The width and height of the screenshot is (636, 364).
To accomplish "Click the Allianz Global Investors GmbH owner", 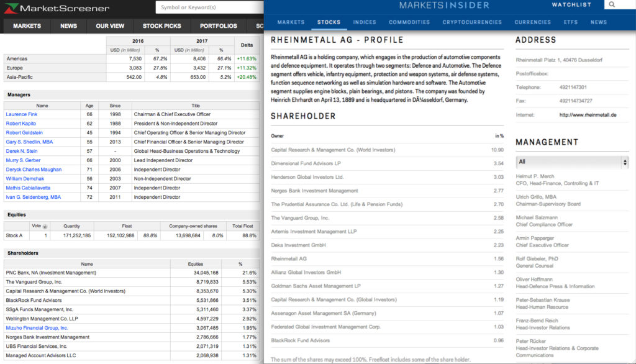I will point(306,272).
